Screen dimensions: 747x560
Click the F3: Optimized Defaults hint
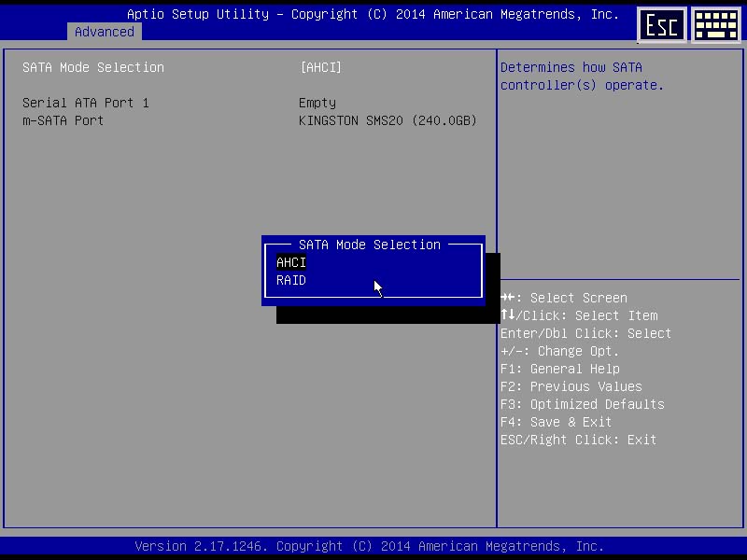[x=582, y=404]
